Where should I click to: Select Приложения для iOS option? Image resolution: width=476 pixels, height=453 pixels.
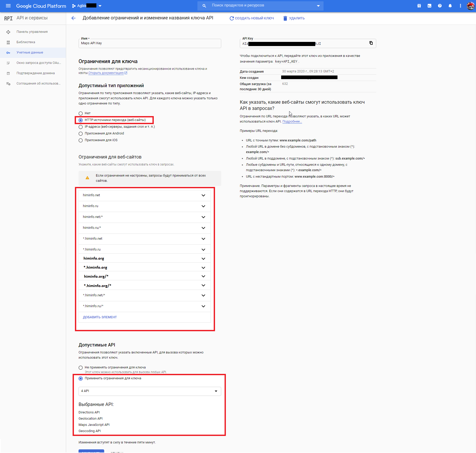click(81, 140)
